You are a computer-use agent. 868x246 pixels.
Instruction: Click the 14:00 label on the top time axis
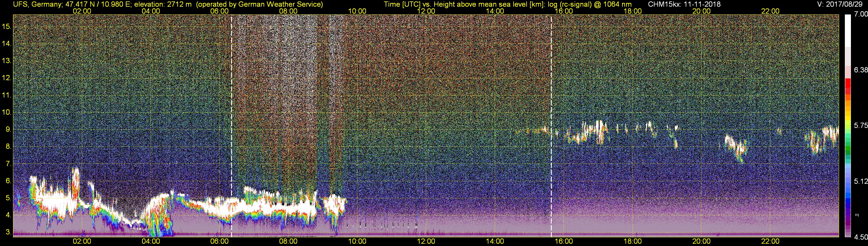[495, 11]
